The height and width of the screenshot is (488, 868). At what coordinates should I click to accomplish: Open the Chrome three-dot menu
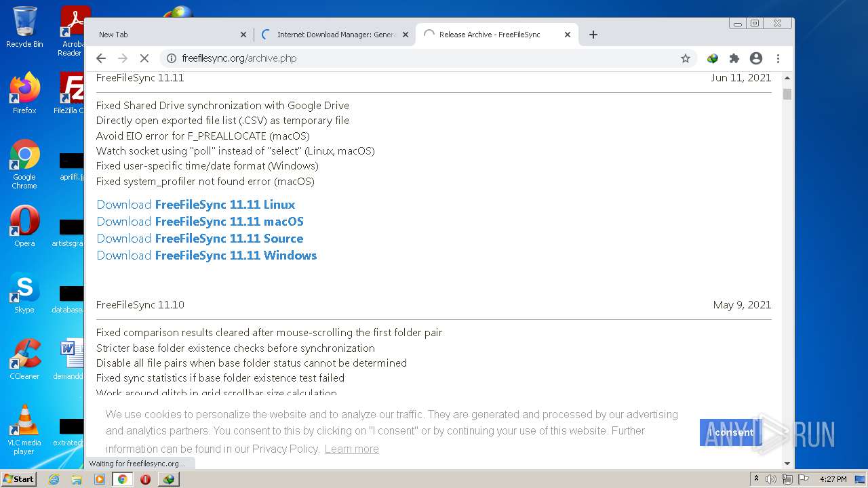click(778, 58)
